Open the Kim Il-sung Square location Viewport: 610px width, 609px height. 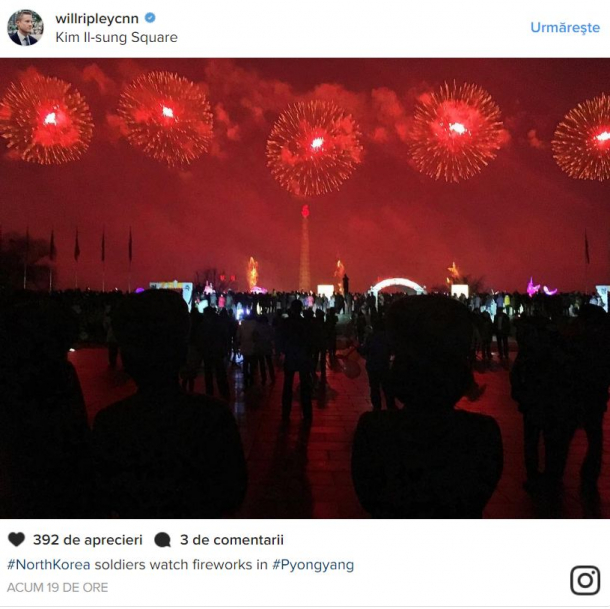(116, 38)
